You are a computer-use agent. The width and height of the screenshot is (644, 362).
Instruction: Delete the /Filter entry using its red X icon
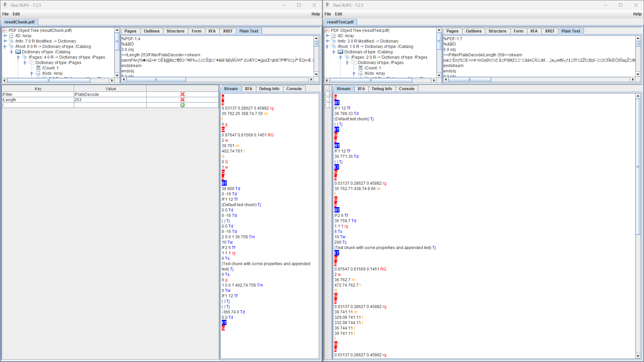(182, 95)
